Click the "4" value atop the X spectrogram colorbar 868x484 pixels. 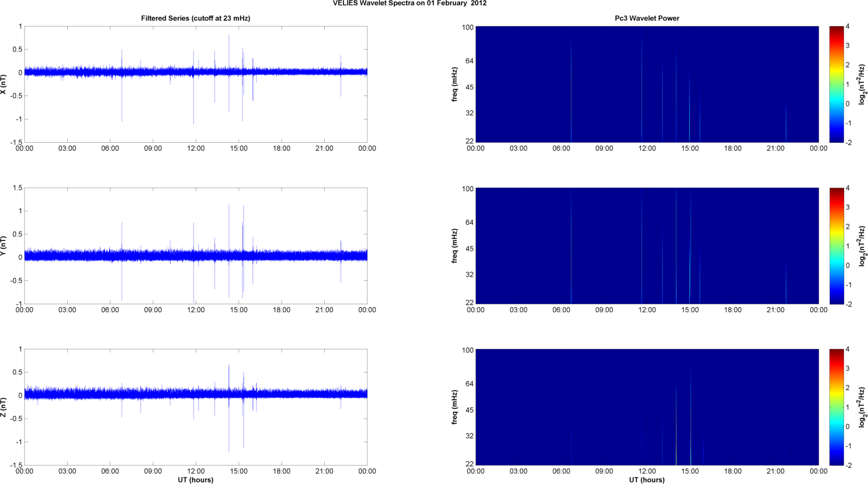tap(848, 26)
